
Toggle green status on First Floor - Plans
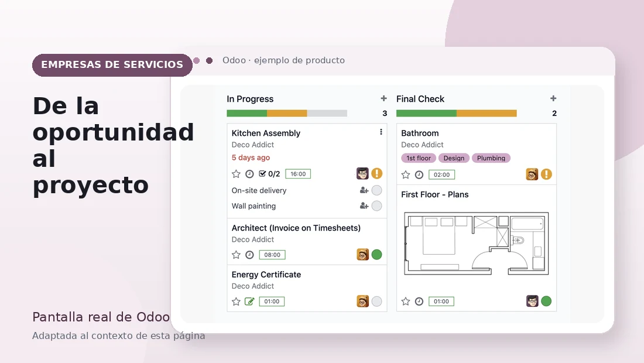pos(546,301)
